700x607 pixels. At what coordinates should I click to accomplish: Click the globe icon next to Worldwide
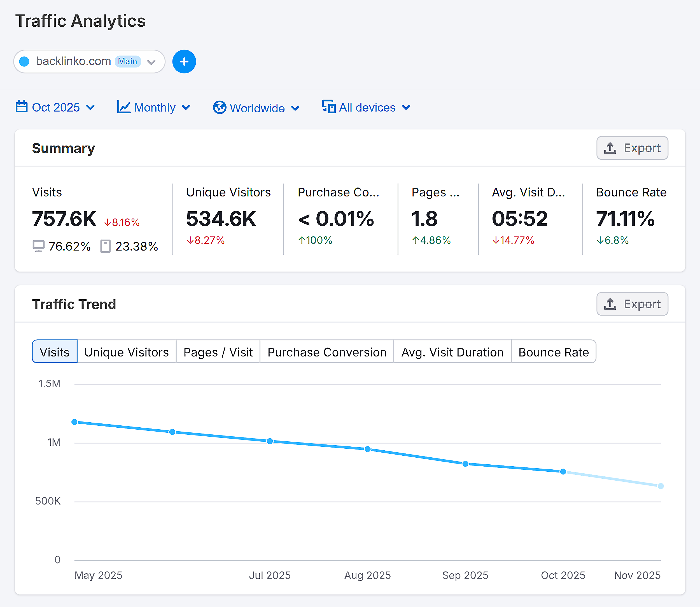point(219,108)
